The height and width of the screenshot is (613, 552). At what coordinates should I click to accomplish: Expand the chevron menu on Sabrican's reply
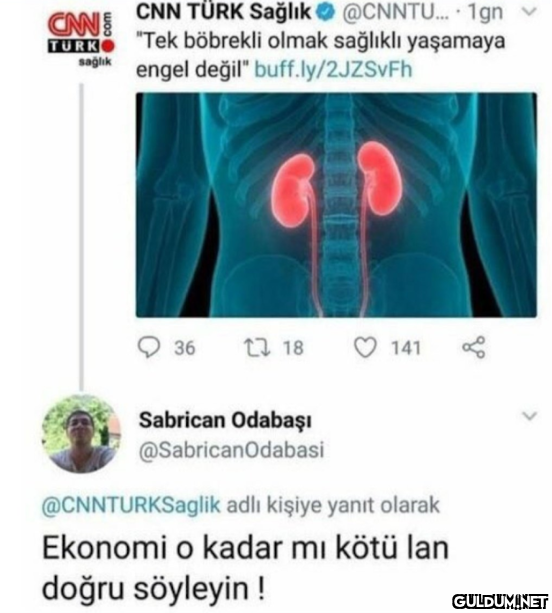point(529,416)
